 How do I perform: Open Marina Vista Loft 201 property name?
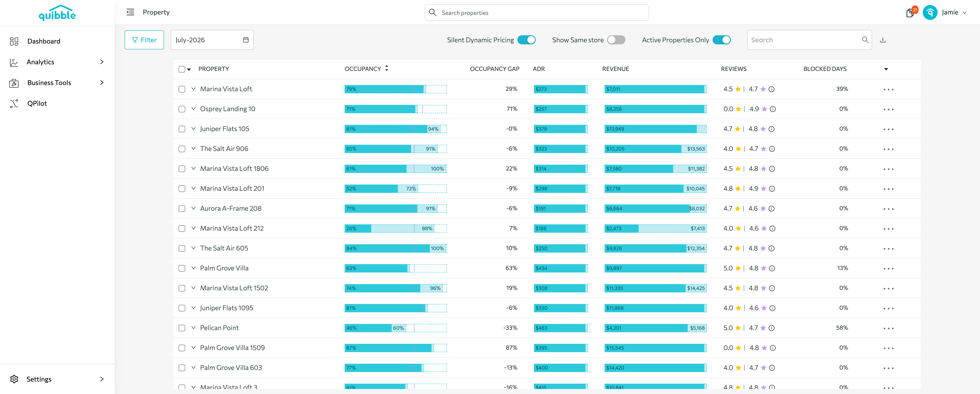click(232, 188)
